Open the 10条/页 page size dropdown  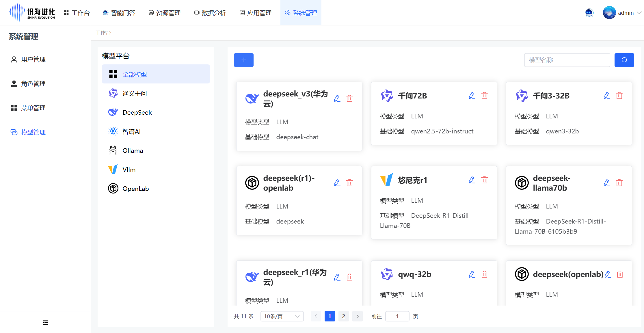282,316
